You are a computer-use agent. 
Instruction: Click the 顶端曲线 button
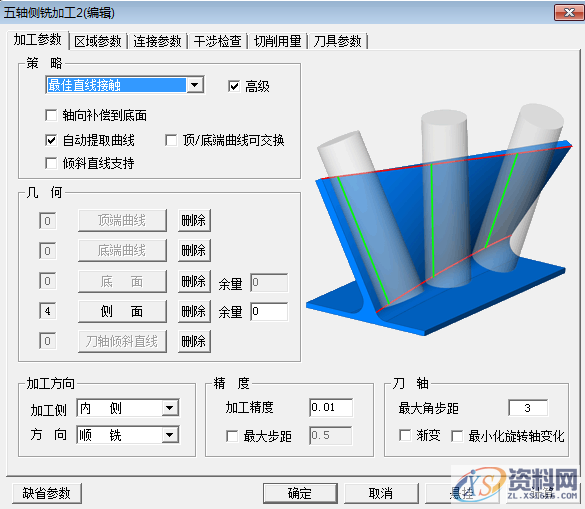coord(122,220)
